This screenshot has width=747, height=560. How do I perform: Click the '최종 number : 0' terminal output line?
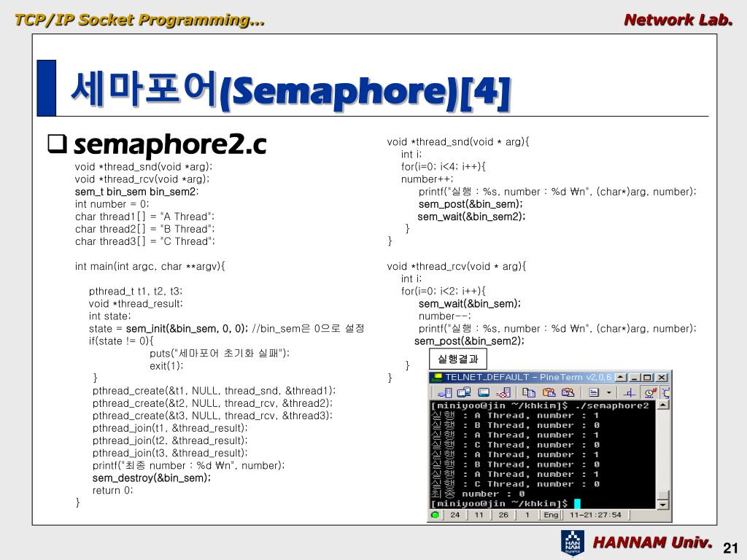pos(478,494)
